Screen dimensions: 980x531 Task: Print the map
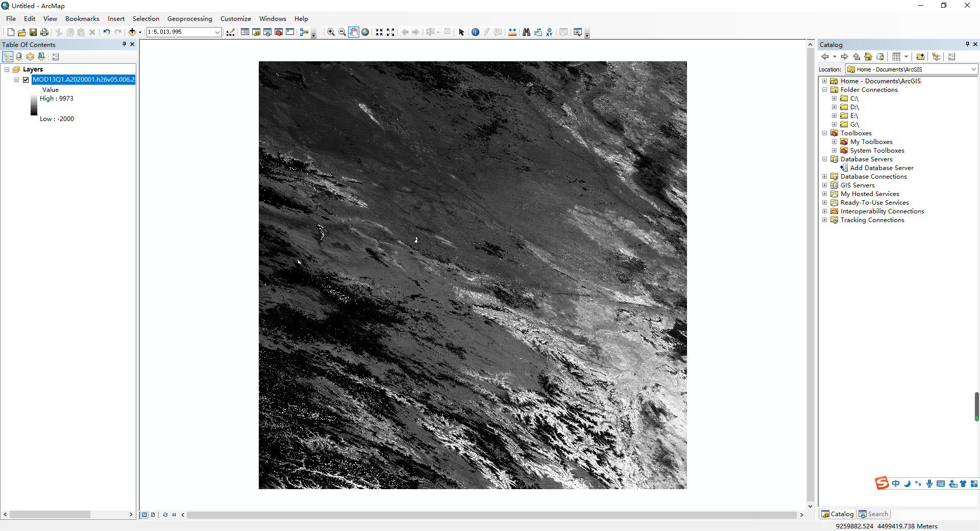tap(44, 32)
